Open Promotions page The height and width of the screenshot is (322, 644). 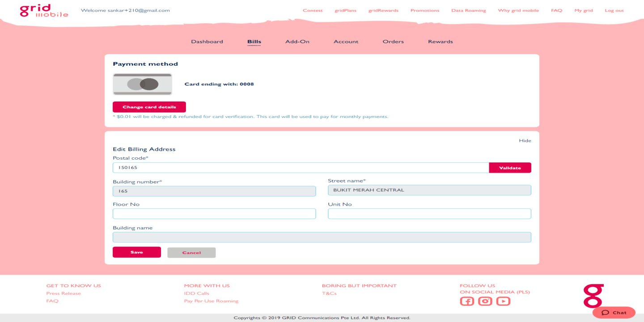[425, 10]
